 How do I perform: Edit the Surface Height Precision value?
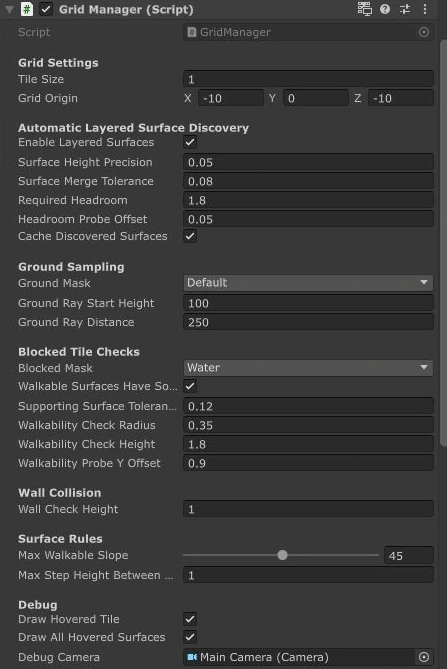308,162
